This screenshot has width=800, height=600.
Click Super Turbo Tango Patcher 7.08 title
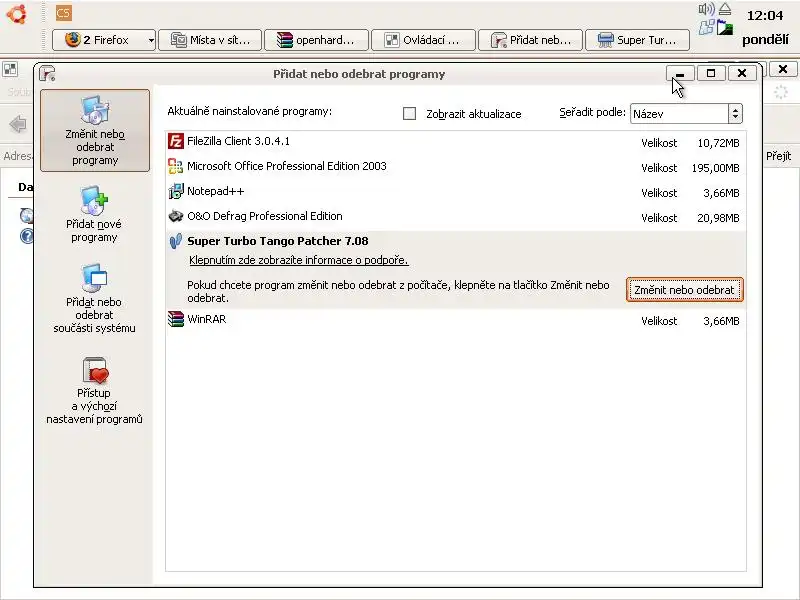(278, 241)
